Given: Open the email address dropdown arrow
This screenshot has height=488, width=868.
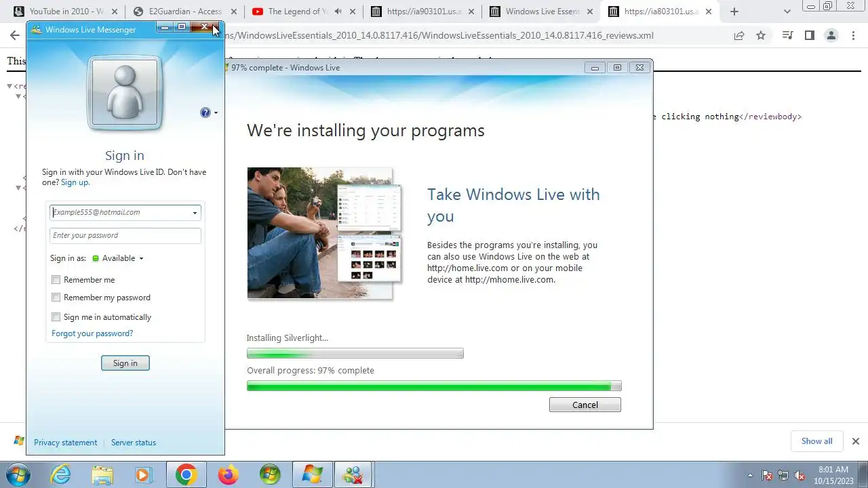Looking at the screenshot, I should point(195,213).
